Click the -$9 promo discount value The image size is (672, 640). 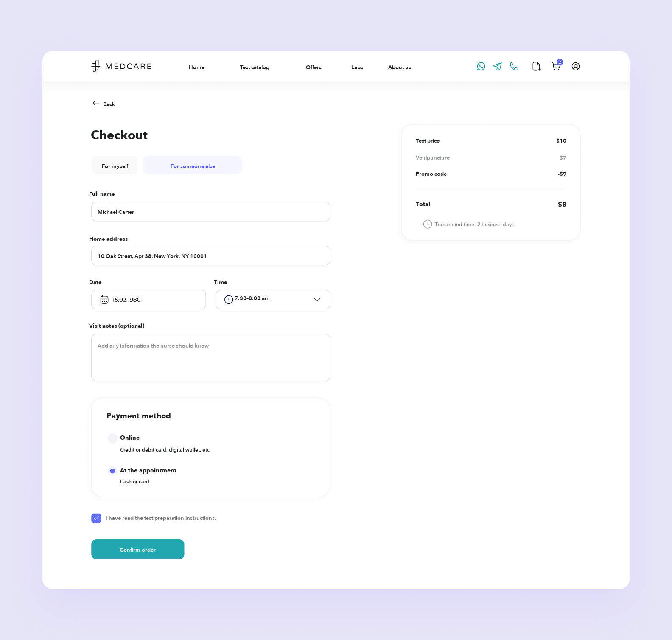[562, 174]
